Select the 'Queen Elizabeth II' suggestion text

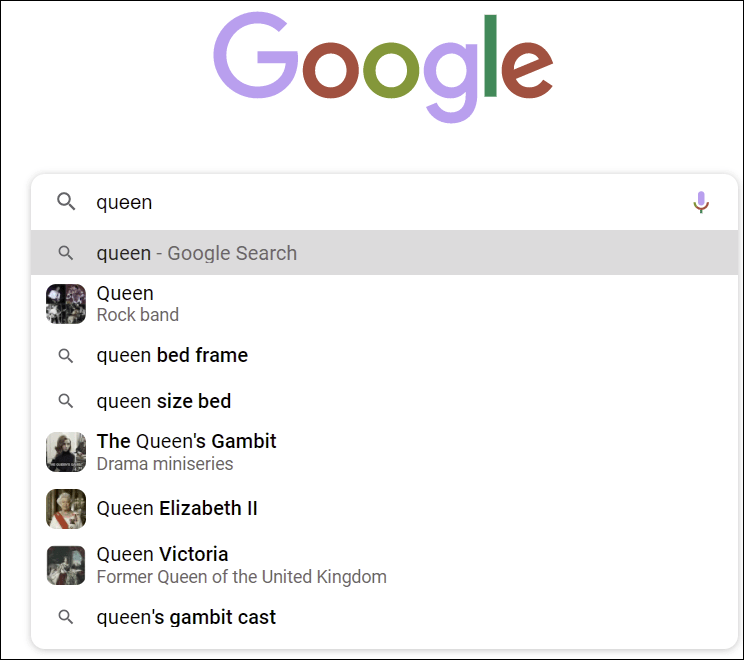(x=177, y=508)
